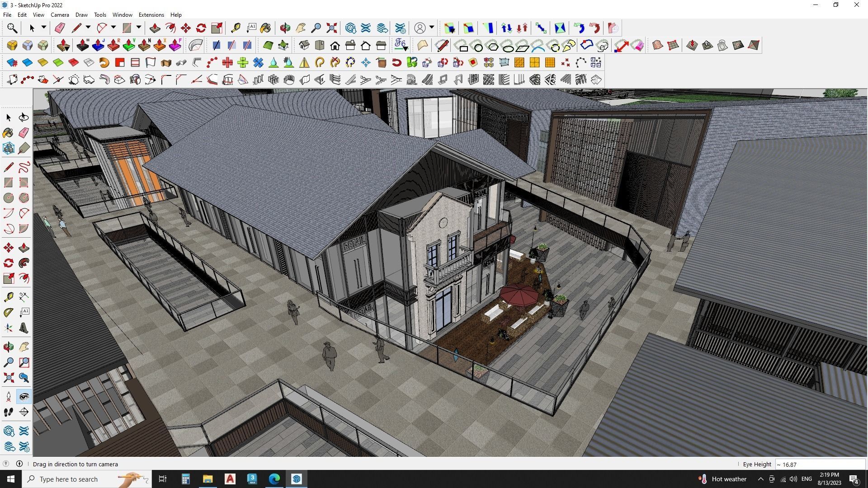Viewport: 868px width, 488px height.
Task: Select the Position Camera tool in left toolbar
Action: [9, 397]
